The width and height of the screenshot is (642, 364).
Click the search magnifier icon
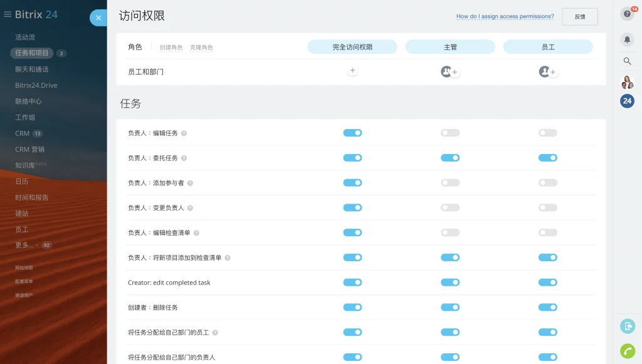(627, 61)
